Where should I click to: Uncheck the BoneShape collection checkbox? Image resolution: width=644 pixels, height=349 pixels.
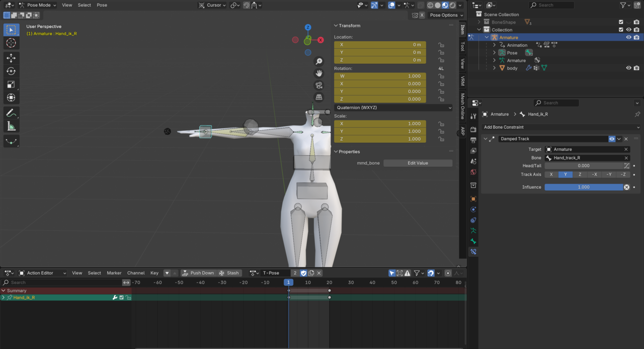point(621,22)
